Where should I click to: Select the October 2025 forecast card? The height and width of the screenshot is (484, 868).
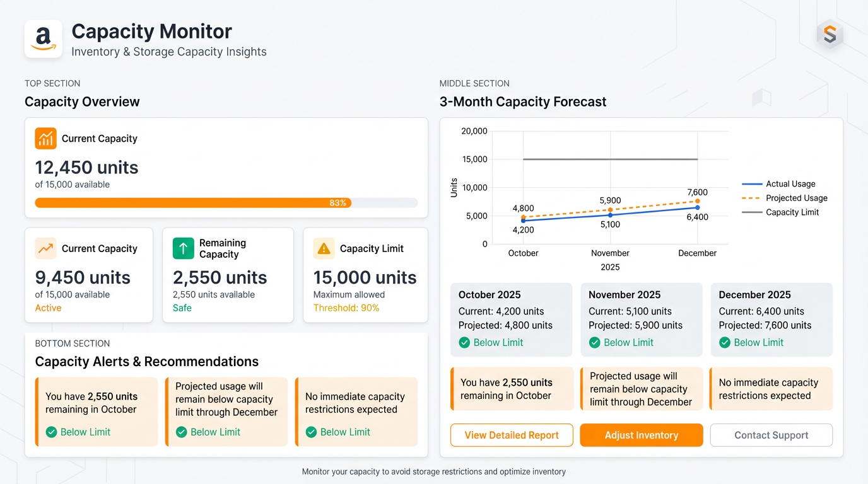511,319
